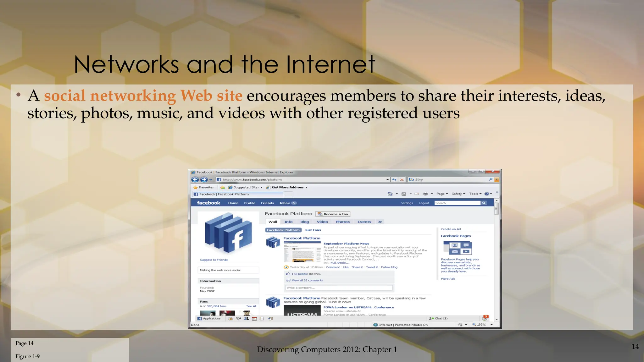Click Like under the September post

click(x=346, y=267)
